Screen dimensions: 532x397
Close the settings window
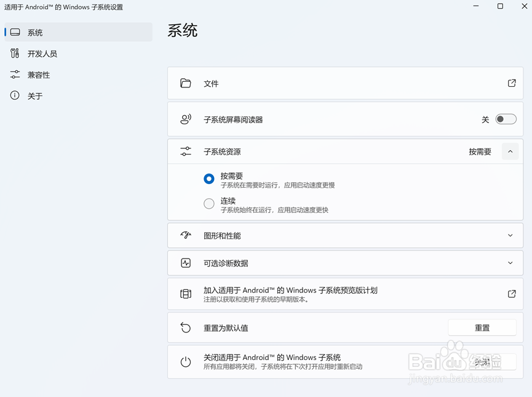(x=524, y=6)
